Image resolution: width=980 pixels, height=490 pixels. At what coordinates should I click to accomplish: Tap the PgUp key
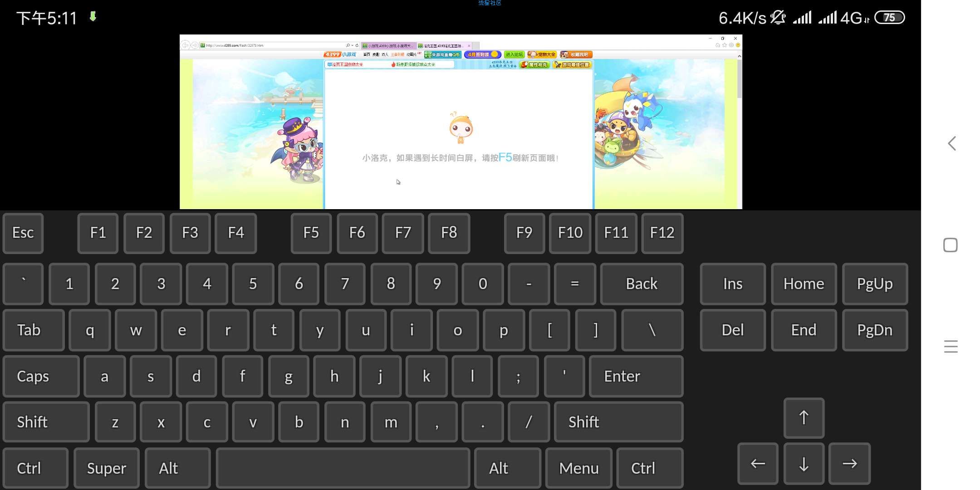tap(875, 284)
